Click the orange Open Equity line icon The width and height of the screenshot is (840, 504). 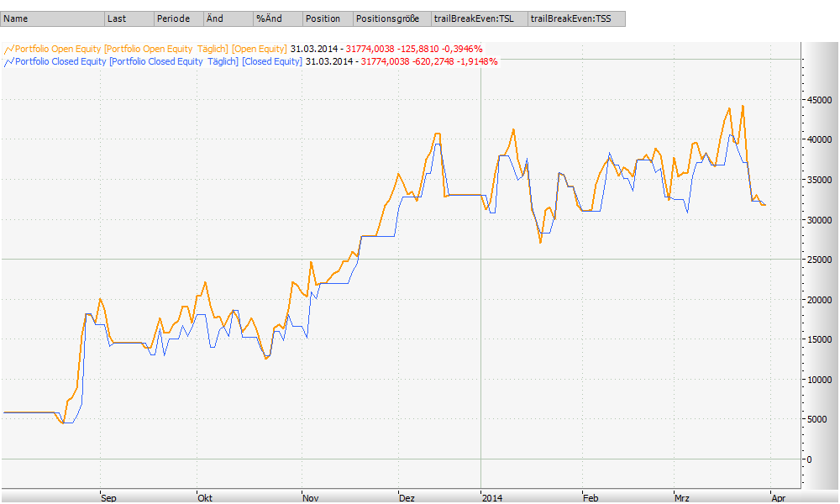(9, 50)
